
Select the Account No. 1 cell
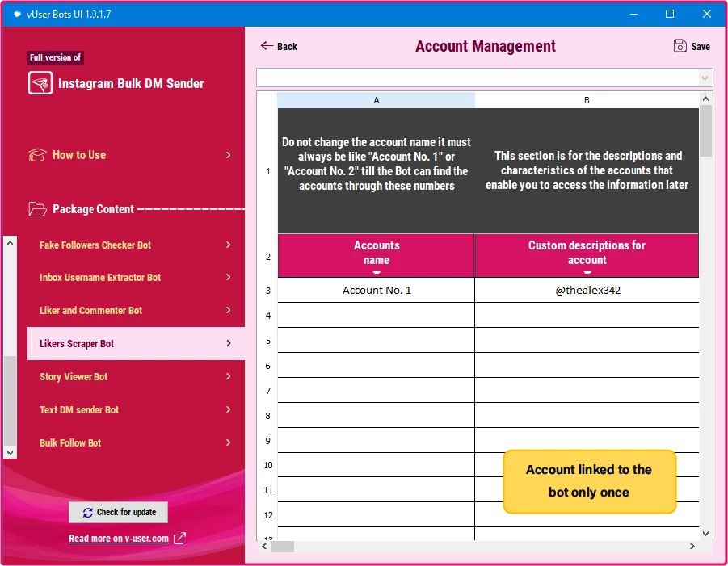(x=376, y=291)
